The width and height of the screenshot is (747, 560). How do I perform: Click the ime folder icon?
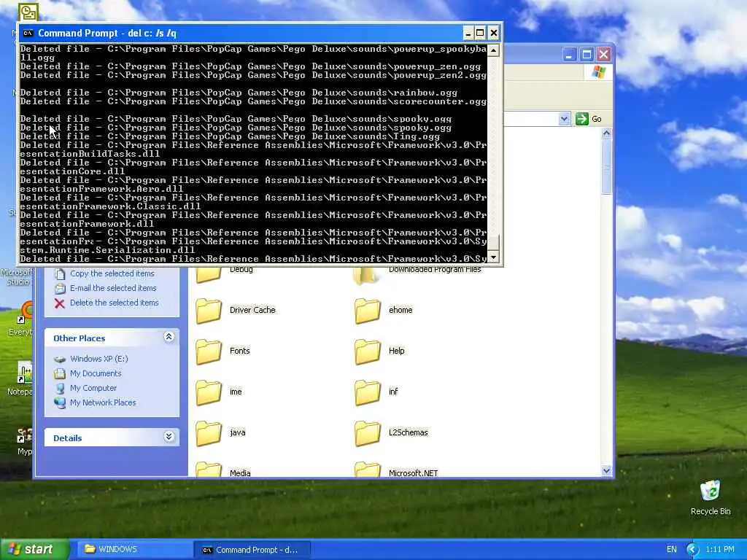click(x=209, y=393)
